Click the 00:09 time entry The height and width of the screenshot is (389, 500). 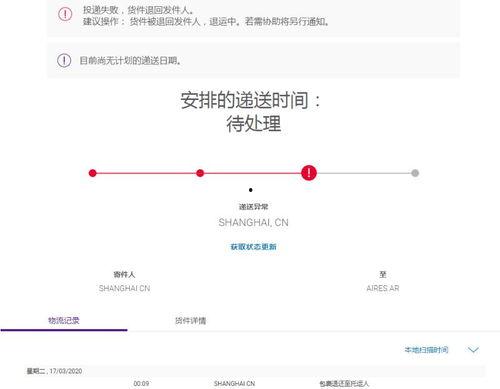tap(141, 384)
